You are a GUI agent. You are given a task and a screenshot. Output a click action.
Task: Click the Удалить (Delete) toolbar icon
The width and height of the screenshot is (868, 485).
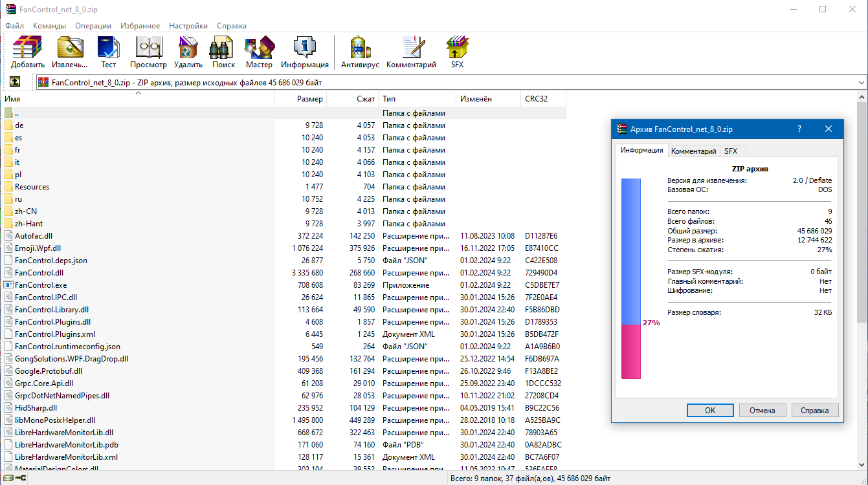(188, 52)
